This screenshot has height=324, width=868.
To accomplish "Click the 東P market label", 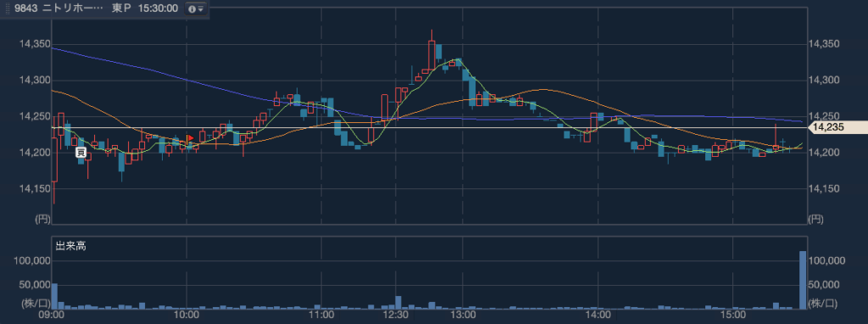I will coord(122,8).
